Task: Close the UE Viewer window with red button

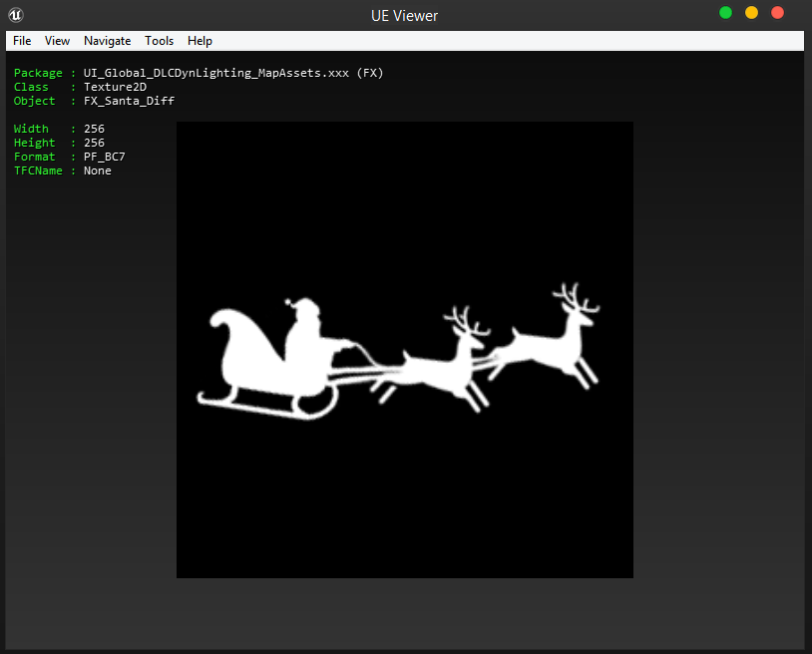Action: [x=777, y=13]
